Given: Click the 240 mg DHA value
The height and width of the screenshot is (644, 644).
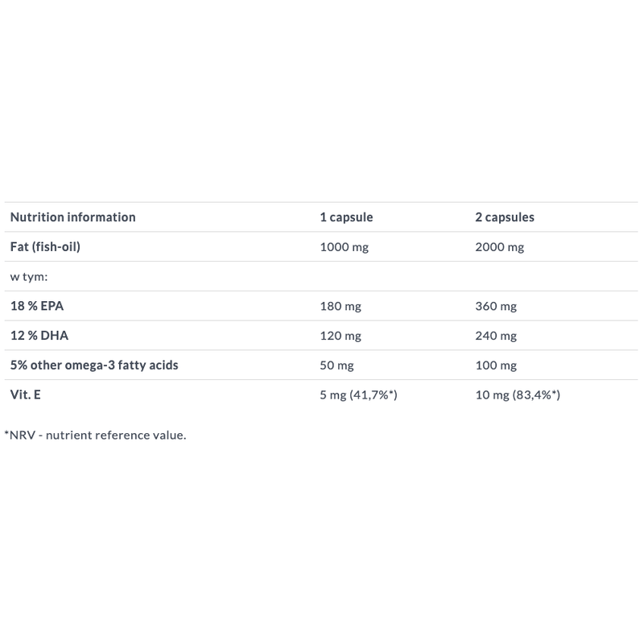Looking at the screenshot, I should pos(496,336).
